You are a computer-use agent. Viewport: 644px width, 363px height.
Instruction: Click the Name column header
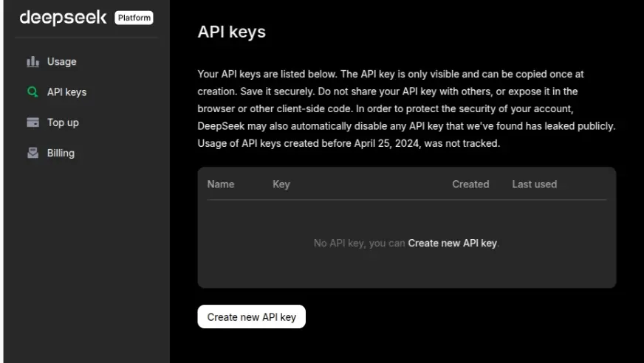(x=220, y=184)
